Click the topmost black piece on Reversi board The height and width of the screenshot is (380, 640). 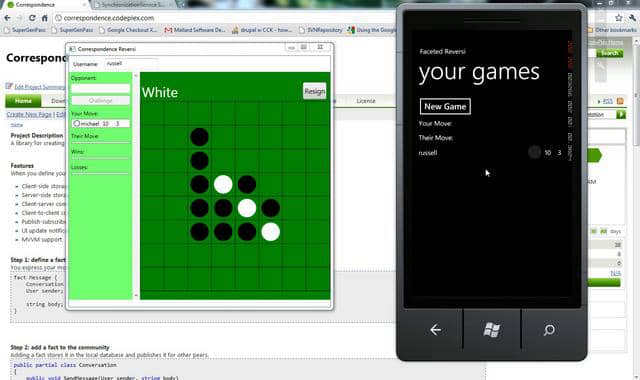200,137
